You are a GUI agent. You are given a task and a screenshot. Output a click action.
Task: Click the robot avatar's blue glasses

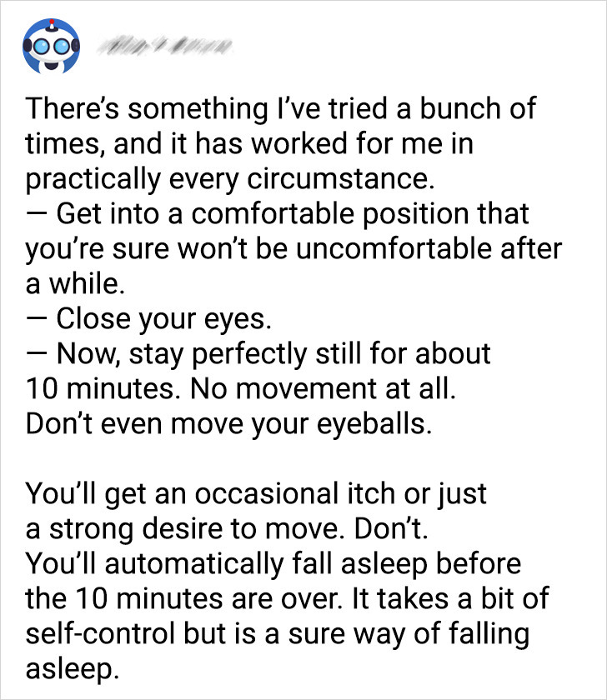[x=52, y=46]
